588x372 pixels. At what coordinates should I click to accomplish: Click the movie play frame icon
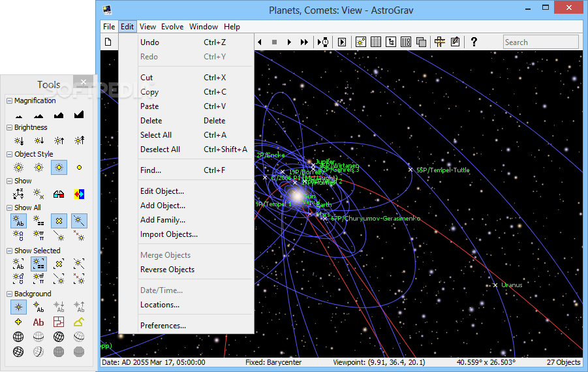click(x=342, y=42)
